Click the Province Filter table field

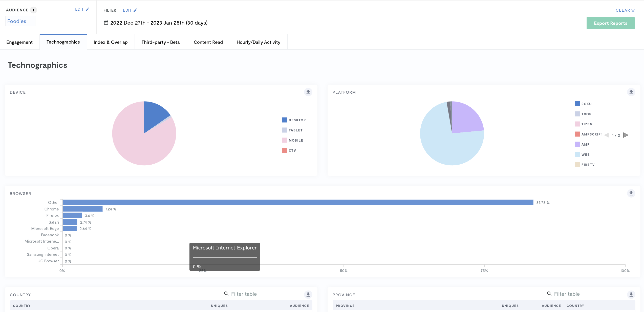[588, 294]
